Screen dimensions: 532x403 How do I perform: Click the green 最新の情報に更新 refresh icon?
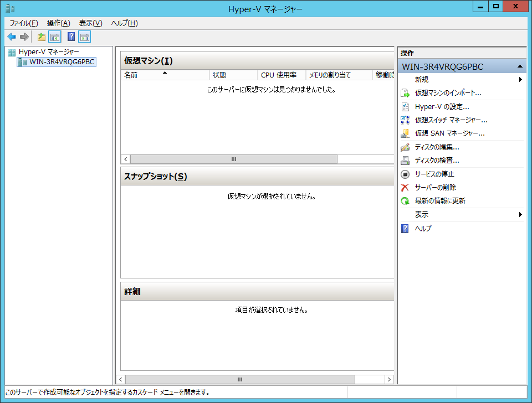pyautogui.click(x=405, y=201)
